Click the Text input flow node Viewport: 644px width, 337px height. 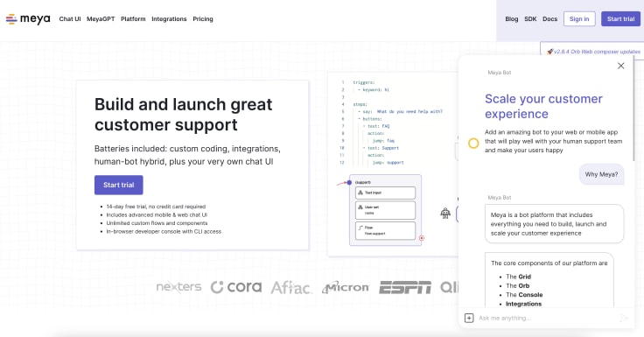pyautogui.click(x=385, y=193)
